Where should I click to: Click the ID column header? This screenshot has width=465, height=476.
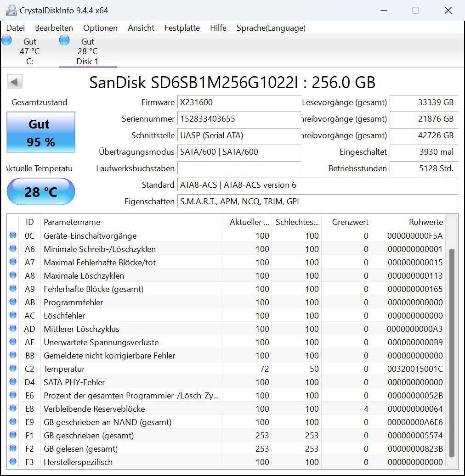[x=29, y=222]
